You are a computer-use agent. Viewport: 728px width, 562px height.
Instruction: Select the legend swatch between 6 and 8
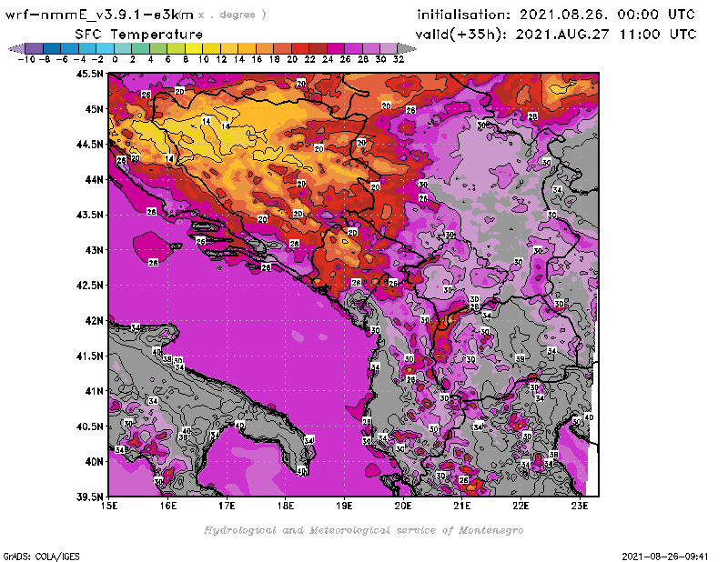[176, 48]
